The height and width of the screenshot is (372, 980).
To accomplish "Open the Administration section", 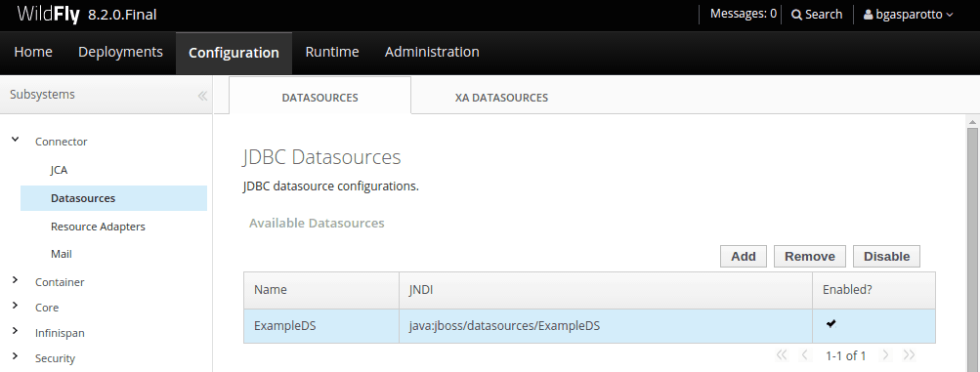I will click(x=432, y=52).
